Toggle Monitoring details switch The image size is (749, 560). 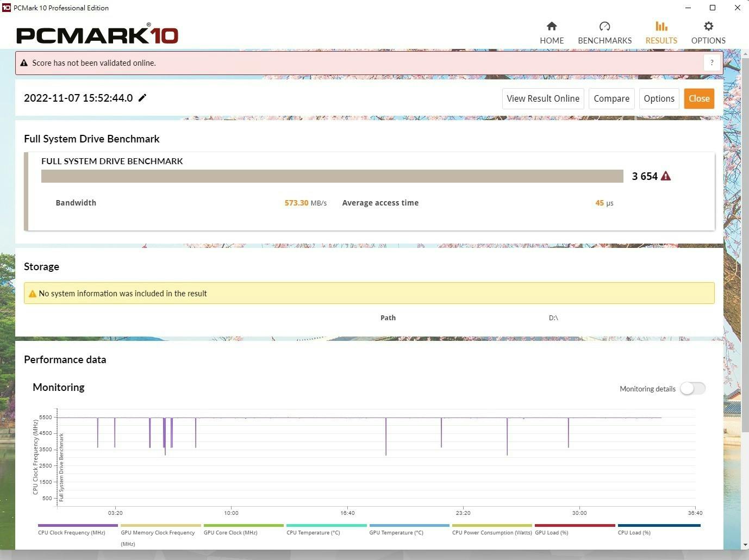tap(693, 388)
